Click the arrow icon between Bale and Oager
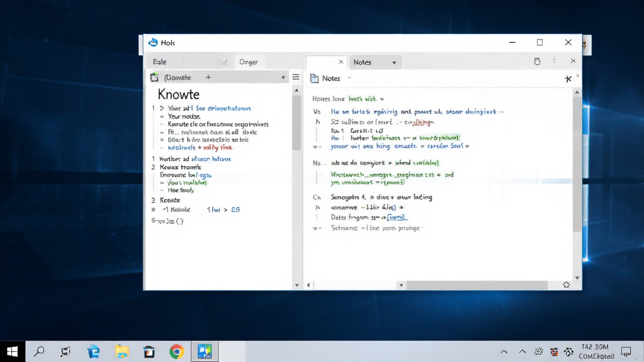 coord(223,62)
